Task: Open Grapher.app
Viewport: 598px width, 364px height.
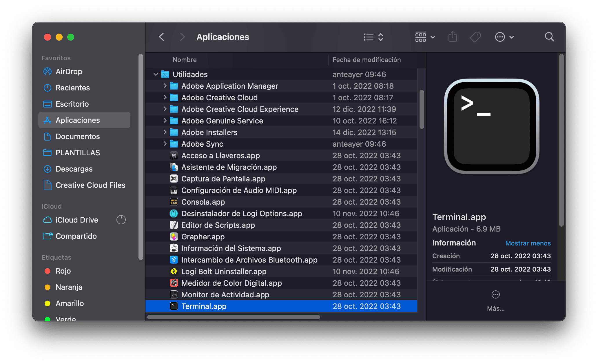Action: tap(203, 236)
